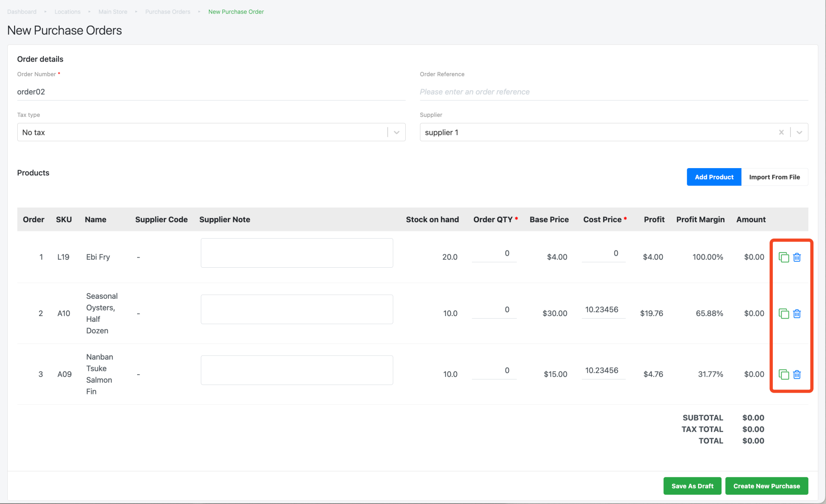Open the Tax type dropdown

pyautogui.click(x=396, y=132)
